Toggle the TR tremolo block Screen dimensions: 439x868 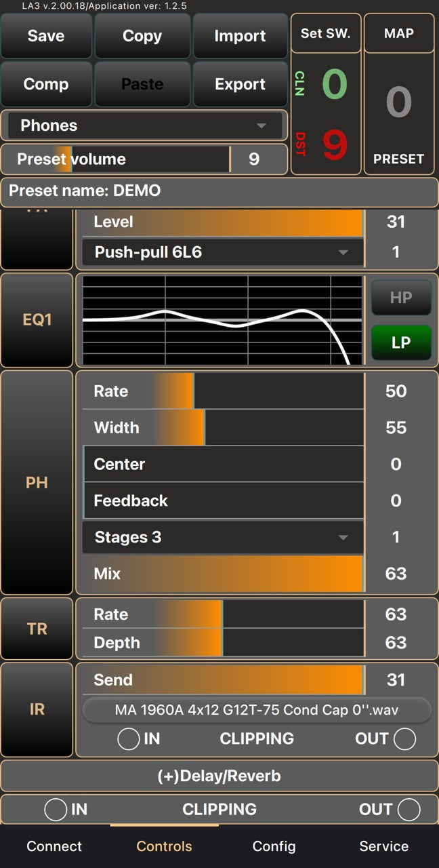coord(37,629)
